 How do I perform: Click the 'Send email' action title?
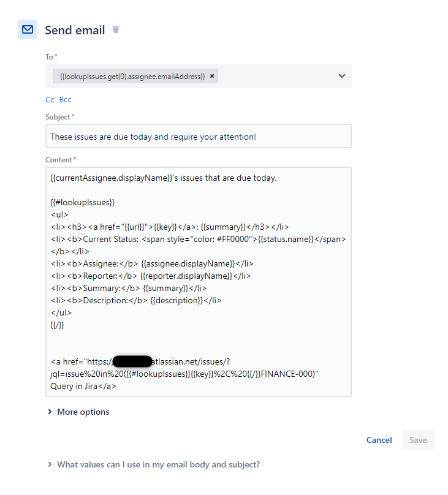tap(75, 30)
